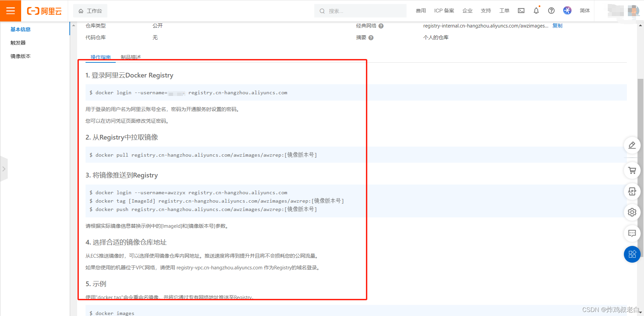
Task: Open the 工作台 workbench button
Action: (x=90, y=11)
